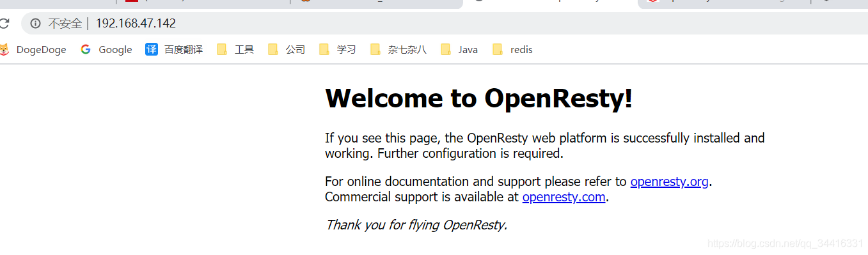This screenshot has width=868, height=255.
Task: Click the Welcome to OpenResty! heading
Action: click(x=478, y=98)
